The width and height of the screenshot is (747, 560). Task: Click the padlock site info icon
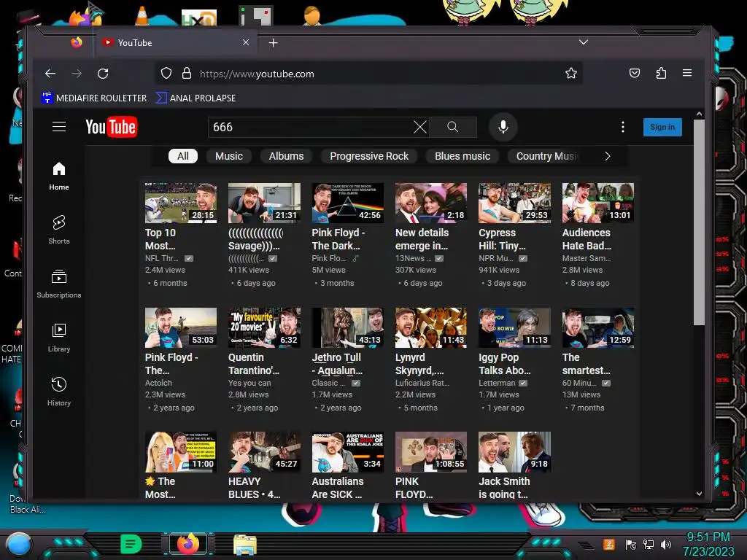tap(187, 74)
